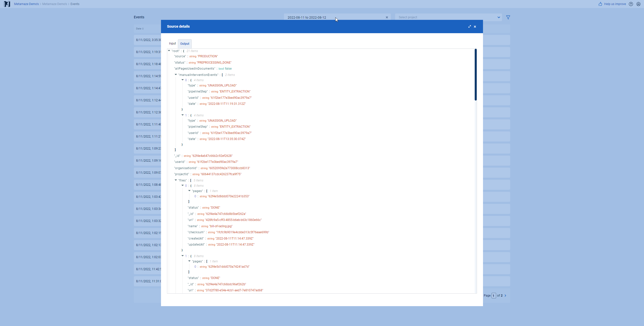Image resolution: width=644 pixels, height=326 pixels.
Task: Open first Metamaze Demo's breadcrumb link
Action: click(x=26, y=4)
